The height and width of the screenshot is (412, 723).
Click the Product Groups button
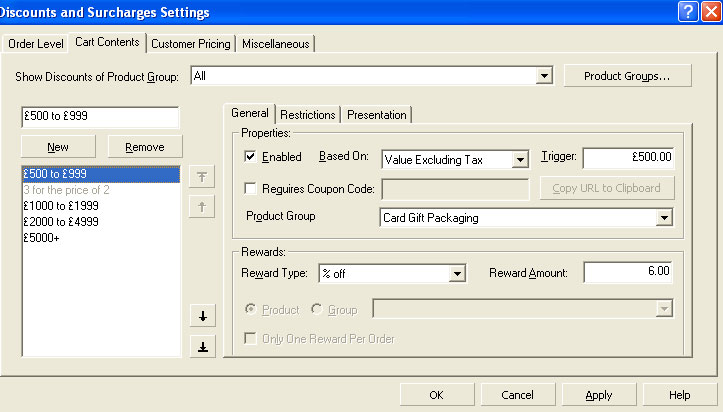point(628,76)
